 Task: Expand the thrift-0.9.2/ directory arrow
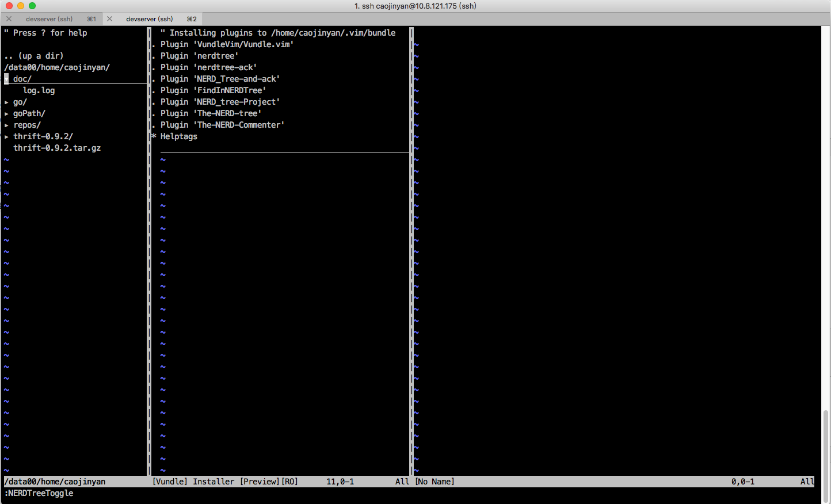coord(6,136)
